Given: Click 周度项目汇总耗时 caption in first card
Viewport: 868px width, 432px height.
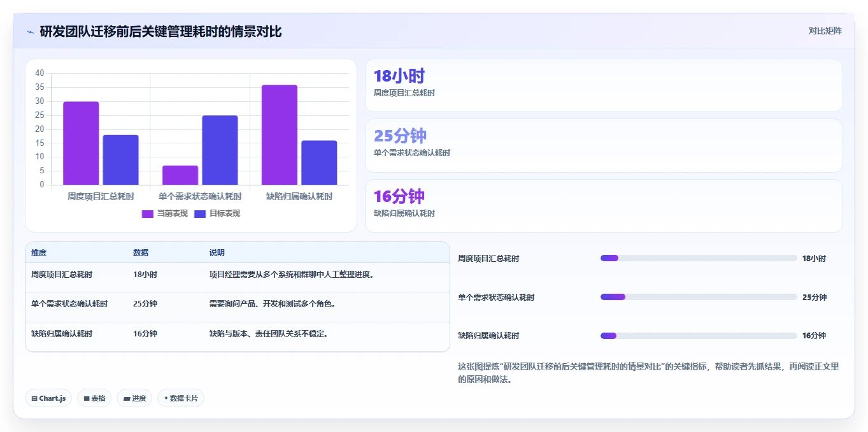Looking at the screenshot, I should (x=404, y=93).
